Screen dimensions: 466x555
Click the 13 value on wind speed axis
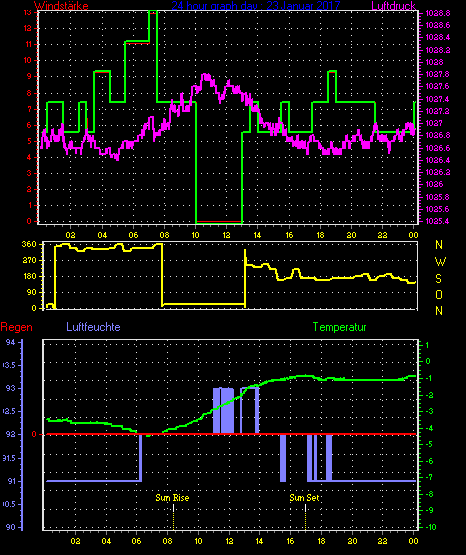[x=28, y=12]
